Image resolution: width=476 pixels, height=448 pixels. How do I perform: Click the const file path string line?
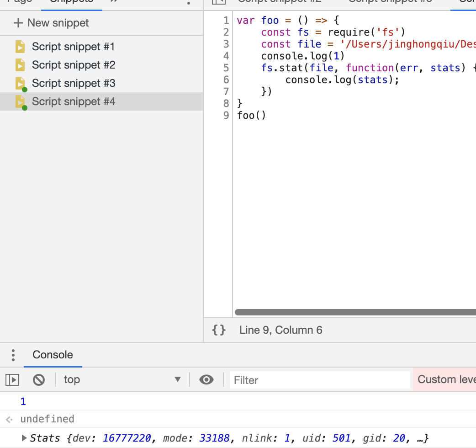pyautogui.click(x=368, y=44)
